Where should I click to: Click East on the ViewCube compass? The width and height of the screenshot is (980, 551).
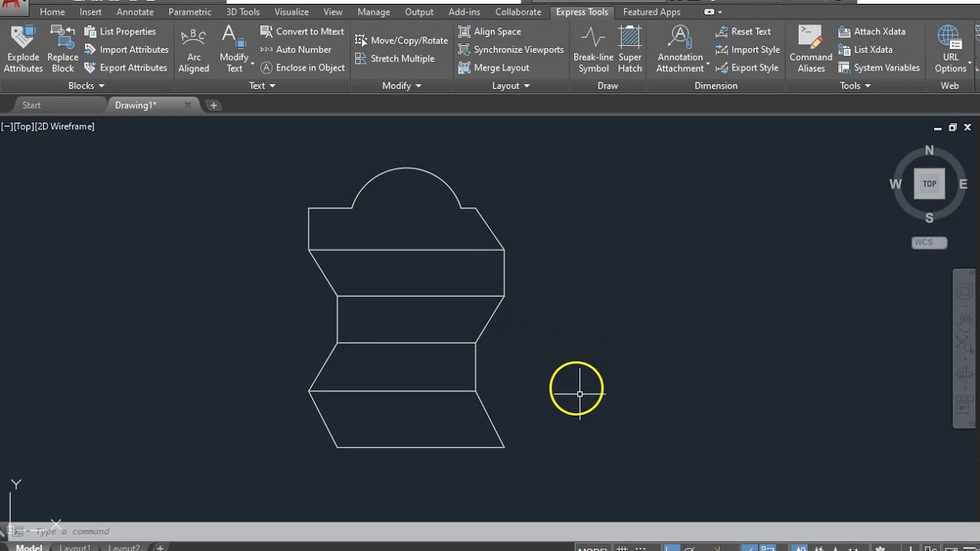pos(963,184)
